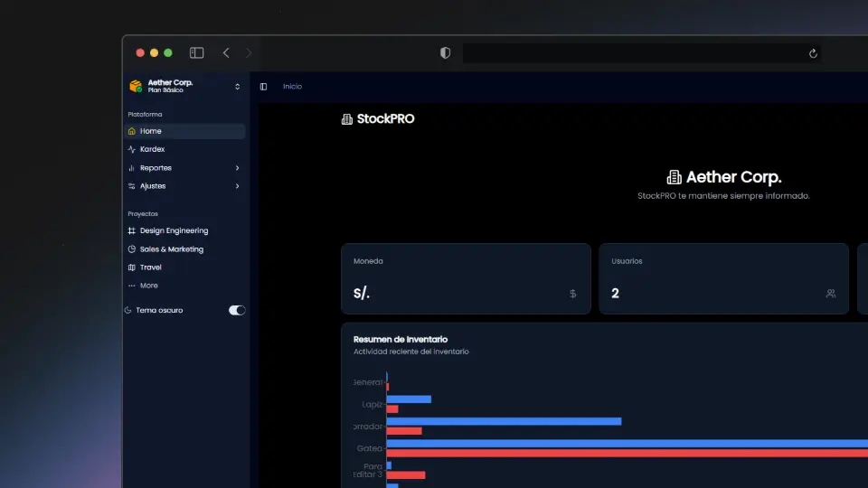Viewport: 868px width, 488px height.
Task: Expand the Ajustes chevron
Action: coord(238,186)
